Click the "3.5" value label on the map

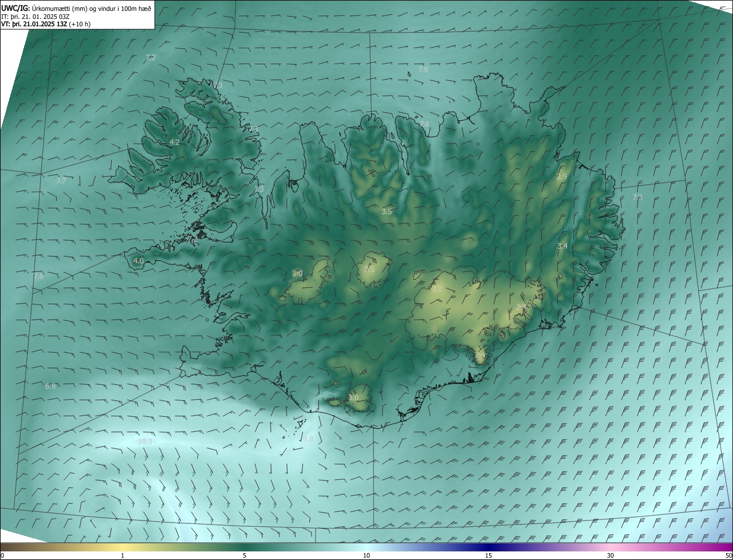point(387,211)
